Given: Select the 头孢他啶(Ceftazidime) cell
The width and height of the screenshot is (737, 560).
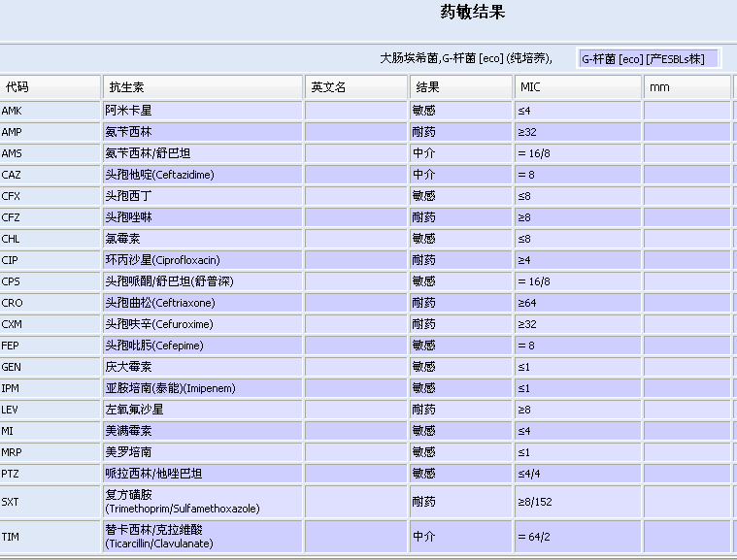Looking at the screenshot, I should (x=203, y=175).
